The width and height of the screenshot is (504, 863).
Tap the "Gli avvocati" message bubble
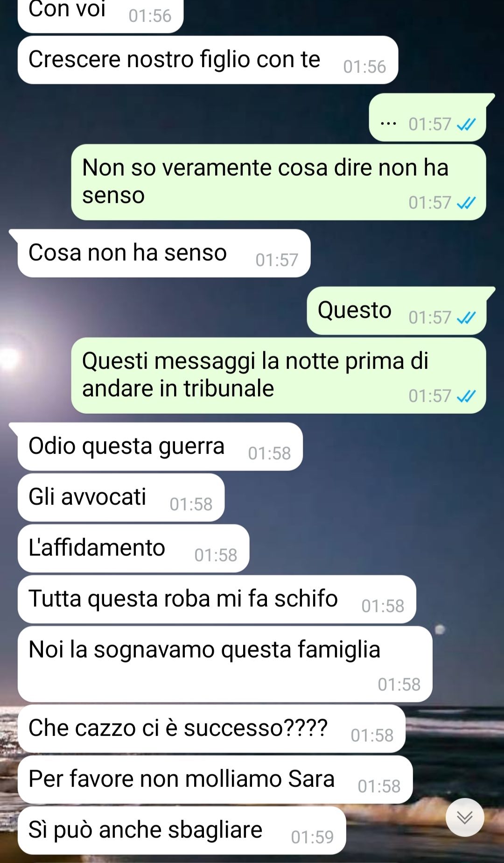pos(121,498)
